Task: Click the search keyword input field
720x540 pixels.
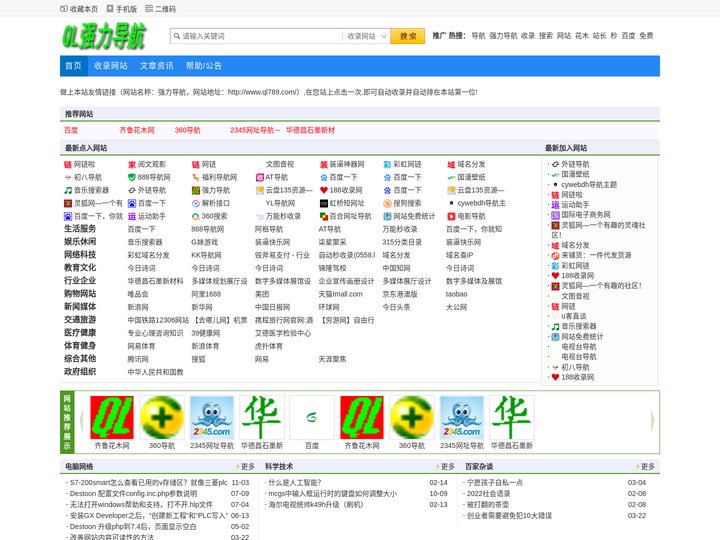Action: 262,36
